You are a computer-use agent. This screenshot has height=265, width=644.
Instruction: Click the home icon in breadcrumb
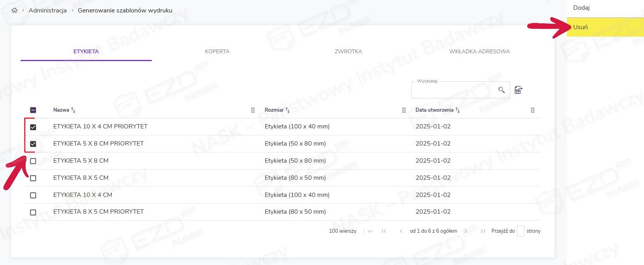(x=14, y=11)
